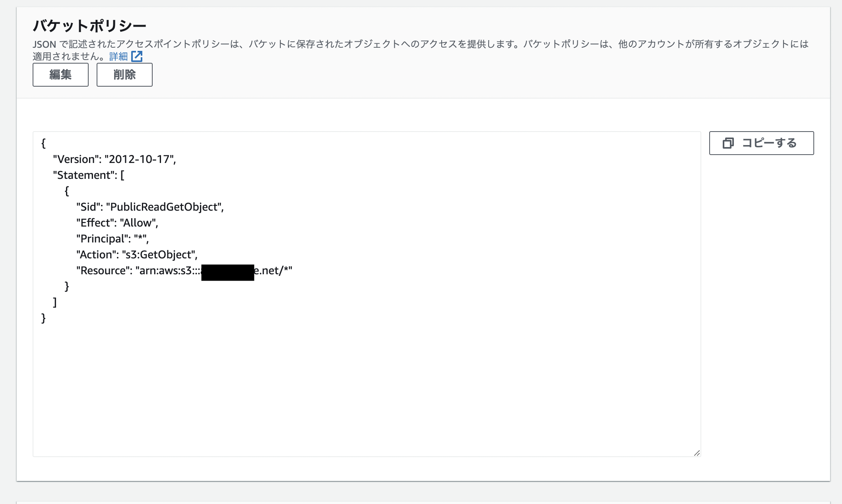Click the "Principal": "*" line
Screen dimensions: 842x504
click(x=112, y=238)
